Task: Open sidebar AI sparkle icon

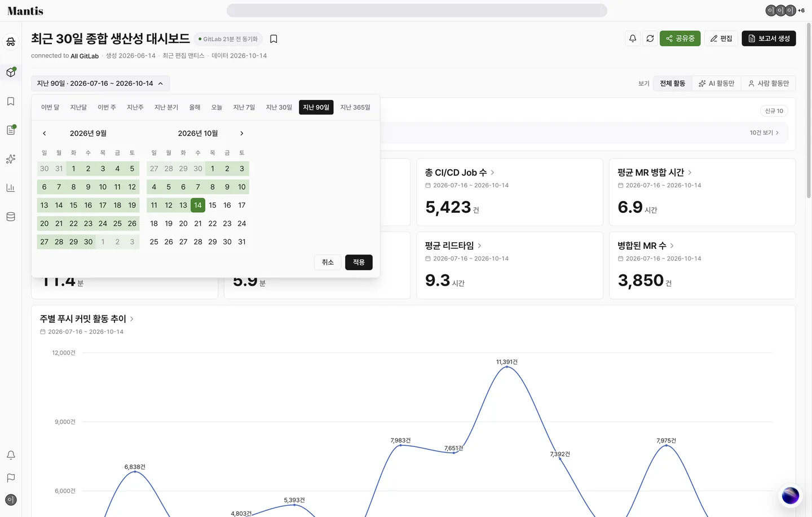Action: click(11, 159)
